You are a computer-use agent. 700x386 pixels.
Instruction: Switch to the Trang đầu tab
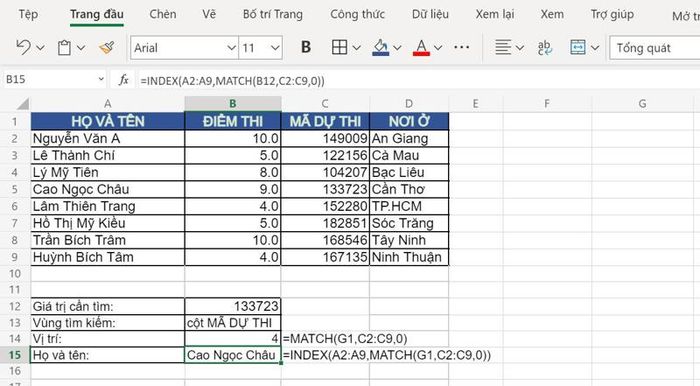97,14
